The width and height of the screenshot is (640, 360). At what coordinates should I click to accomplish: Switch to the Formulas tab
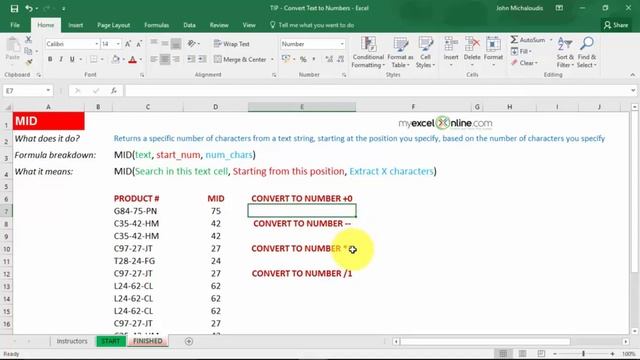click(x=156, y=25)
